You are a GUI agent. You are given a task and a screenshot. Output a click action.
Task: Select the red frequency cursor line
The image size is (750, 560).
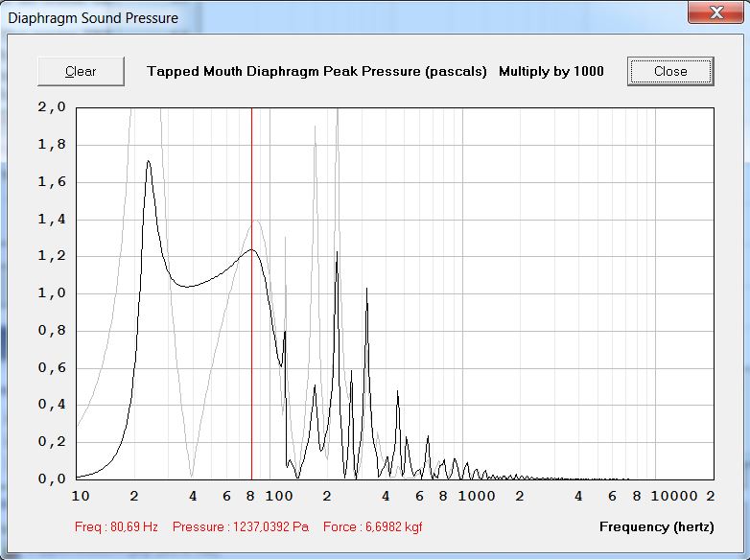(251, 293)
